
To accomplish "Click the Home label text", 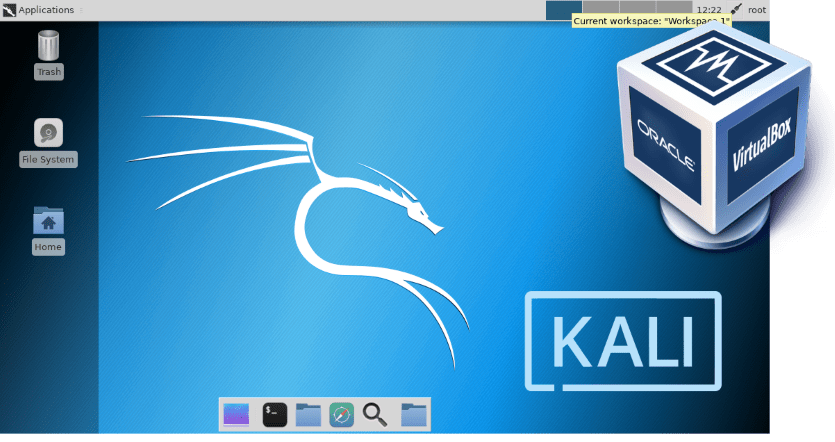I will 48,247.
